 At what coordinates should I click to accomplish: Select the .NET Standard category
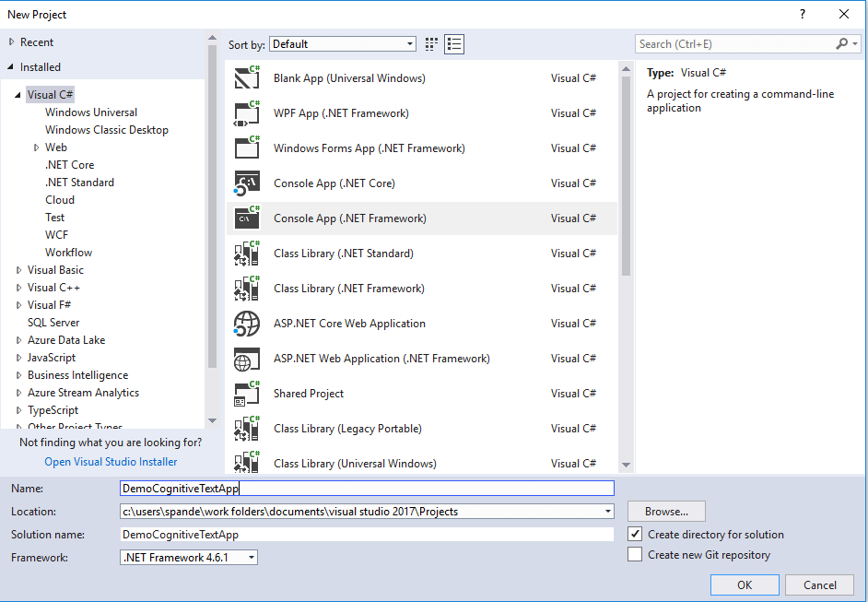[x=80, y=183]
